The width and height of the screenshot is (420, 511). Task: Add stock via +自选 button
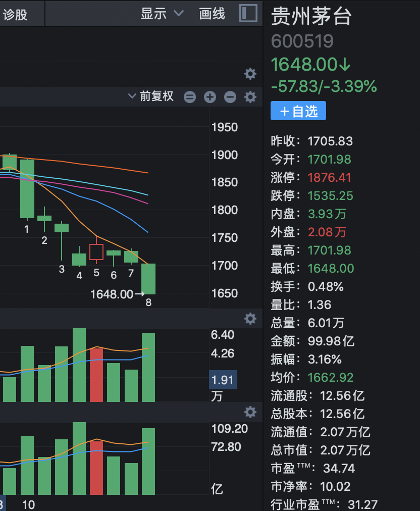pos(298,111)
